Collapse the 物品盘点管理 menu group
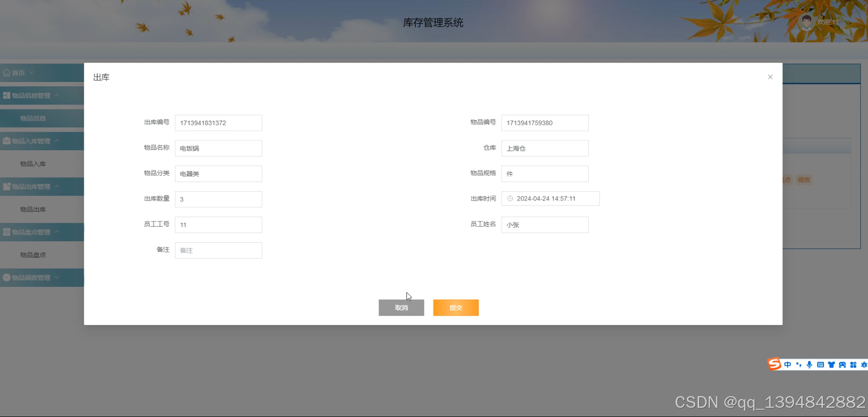Image resolution: width=868 pixels, height=417 pixels. coord(42,232)
